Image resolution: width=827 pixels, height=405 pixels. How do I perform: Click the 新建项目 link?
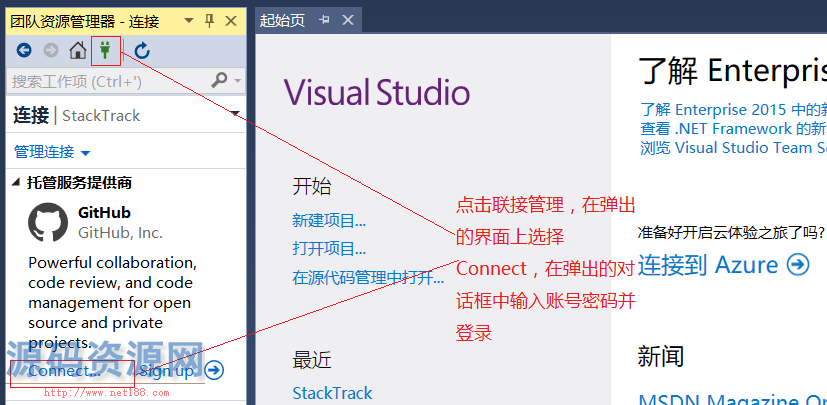coord(329,220)
